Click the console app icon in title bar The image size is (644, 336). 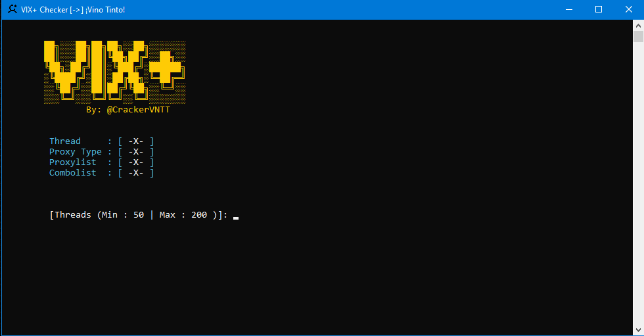(12, 9)
